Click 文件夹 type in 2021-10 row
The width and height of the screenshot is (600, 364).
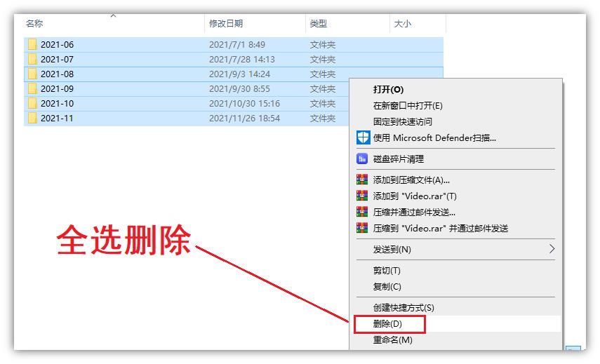click(x=323, y=104)
